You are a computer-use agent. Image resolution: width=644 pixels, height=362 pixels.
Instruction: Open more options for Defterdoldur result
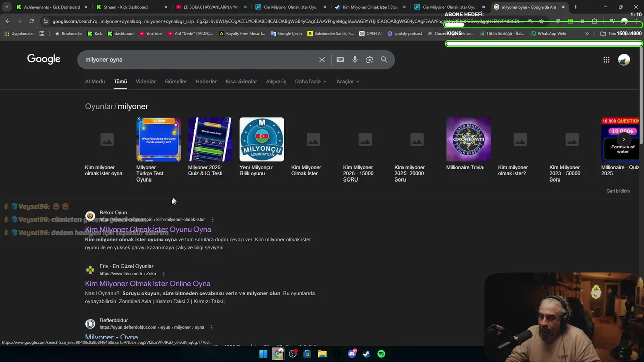click(x=212, y=327)
